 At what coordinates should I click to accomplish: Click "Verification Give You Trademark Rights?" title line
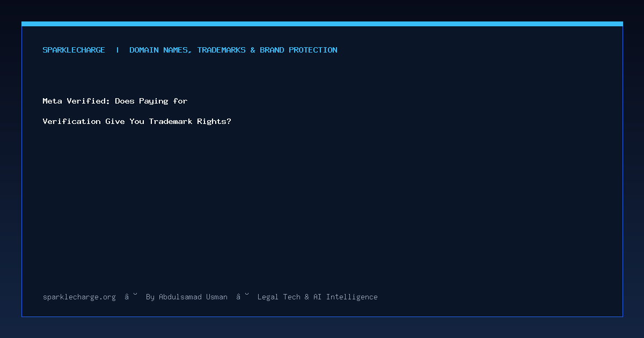(x=137, y=121)
